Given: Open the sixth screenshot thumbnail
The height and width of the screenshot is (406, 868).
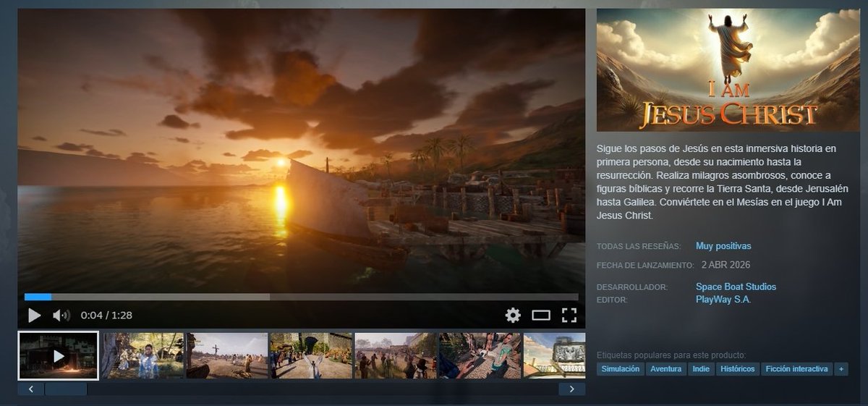Looking at the screenshot, I should 480,355.
